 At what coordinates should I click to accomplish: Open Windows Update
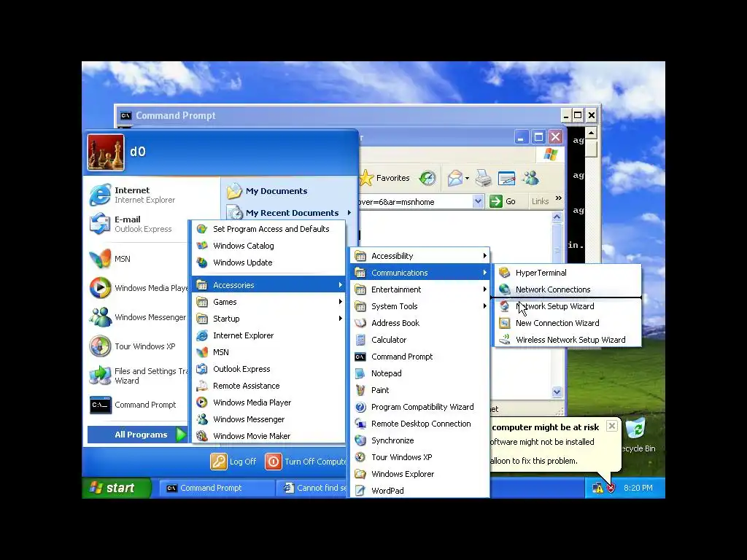click(x=268, y=262)
